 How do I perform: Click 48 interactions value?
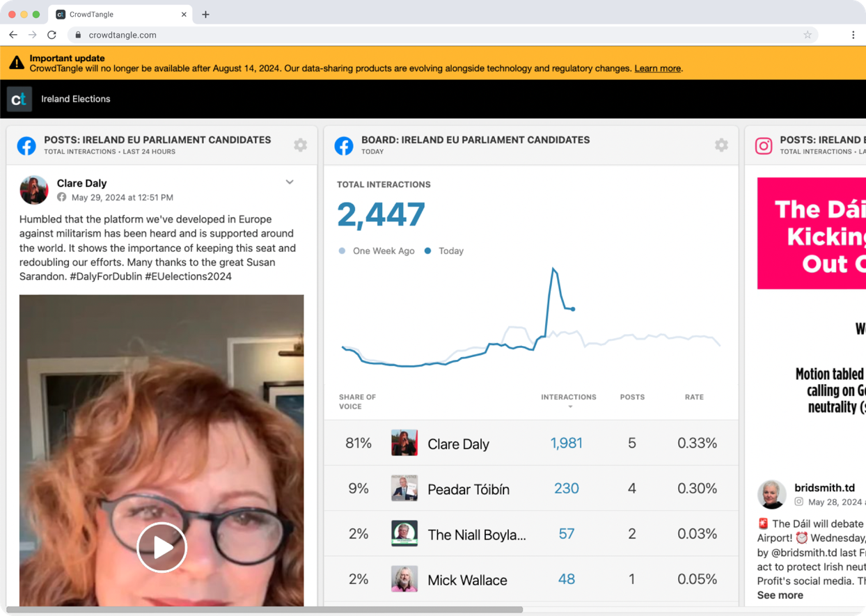567,579
